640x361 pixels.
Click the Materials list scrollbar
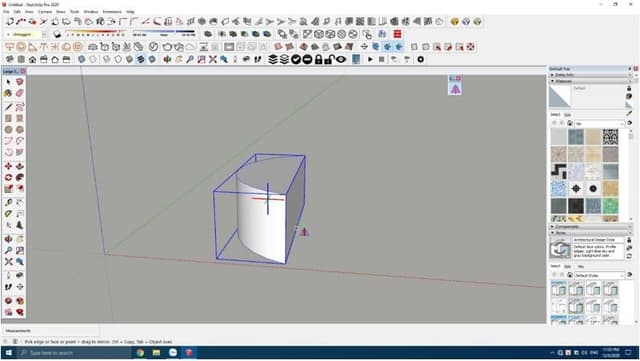631,174
